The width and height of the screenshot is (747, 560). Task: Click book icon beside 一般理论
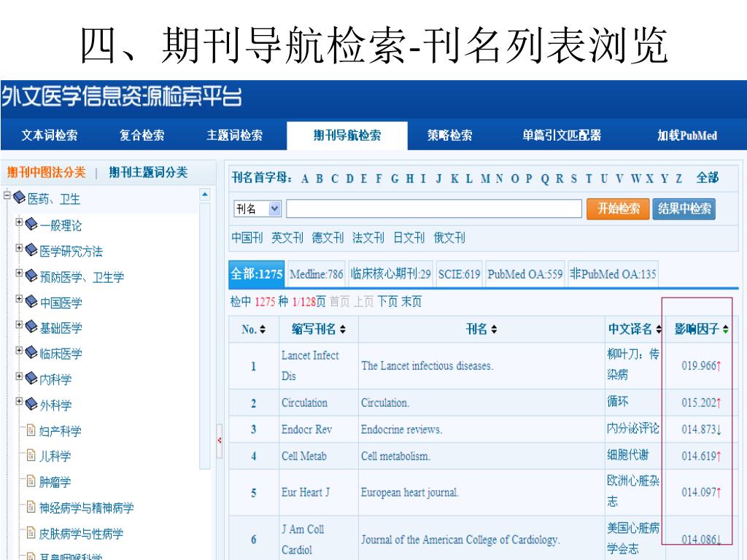pos(31,224)
